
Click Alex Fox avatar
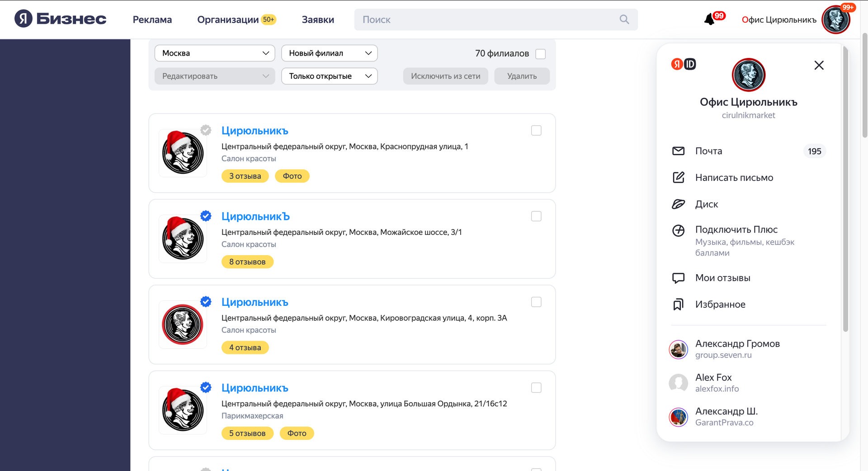tap(678, 383)
